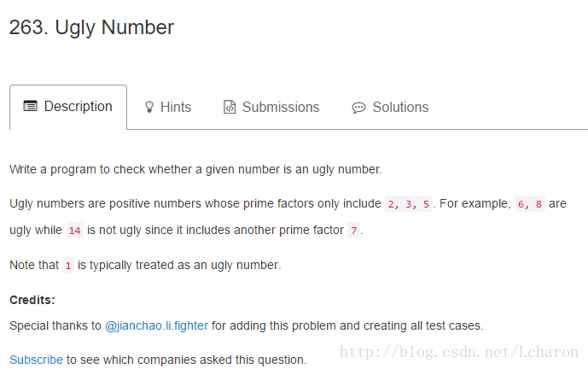Click the highlighted "14" code snippet

(74, 231)
